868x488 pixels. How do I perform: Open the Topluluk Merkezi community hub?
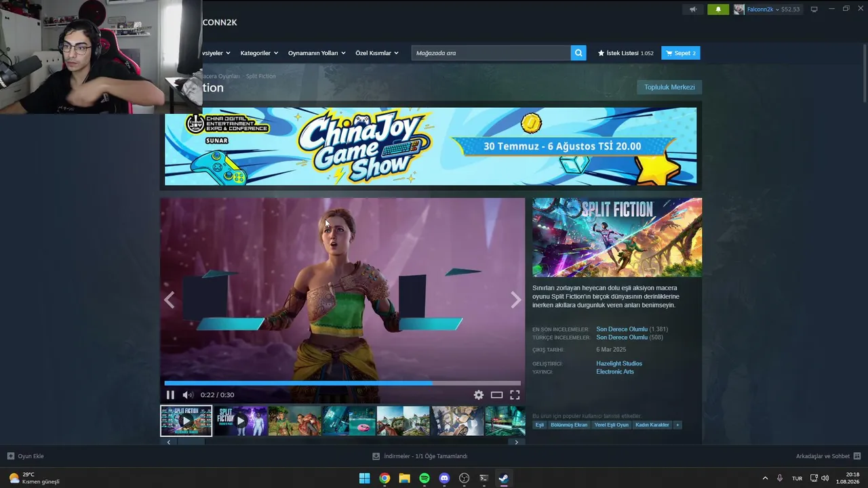click(x=669, y=87)
